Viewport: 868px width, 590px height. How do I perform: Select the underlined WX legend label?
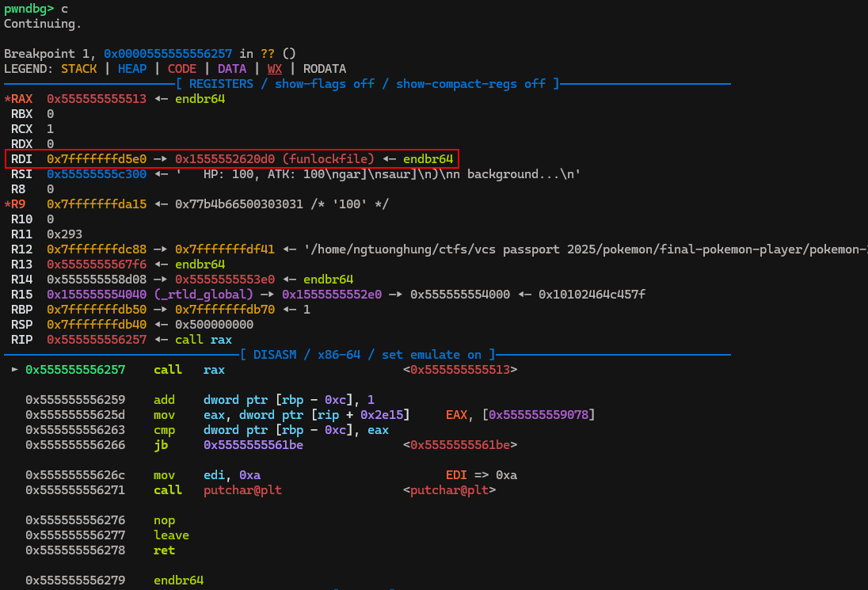tap(274, 69)
